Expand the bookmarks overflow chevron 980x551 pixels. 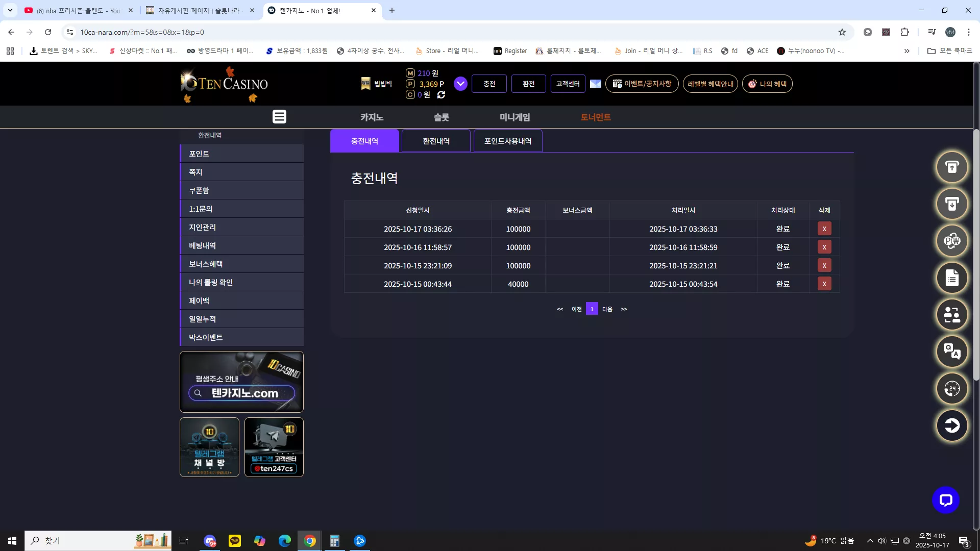coord(907,51)
